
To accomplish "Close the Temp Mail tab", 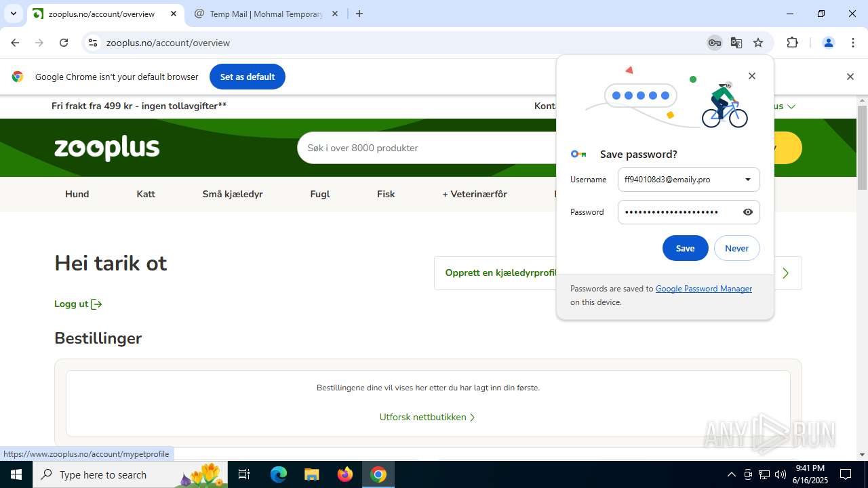I will 335,14.
